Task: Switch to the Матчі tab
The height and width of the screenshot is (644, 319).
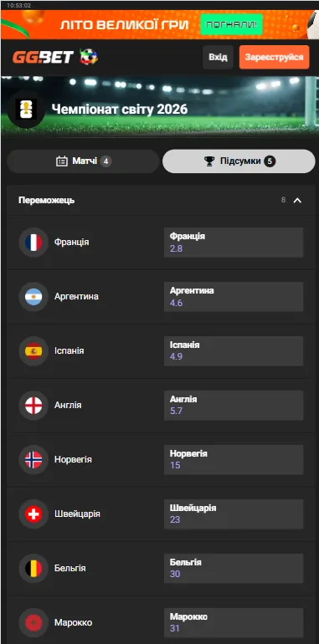Action: pyautogui.click(x=83, y=161)
